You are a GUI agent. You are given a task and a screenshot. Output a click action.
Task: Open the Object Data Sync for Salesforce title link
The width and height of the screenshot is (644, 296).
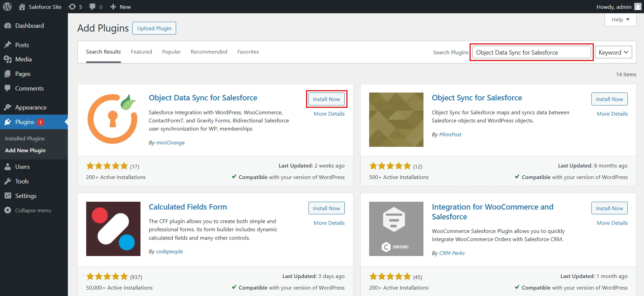203,98
